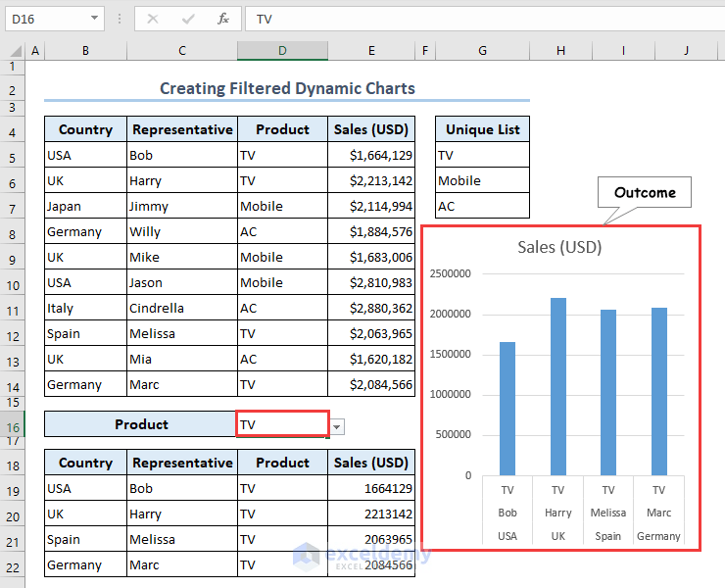725x588 pixels.
Task: Click the selected cell D16 containing TV
Action: point(282,424)
